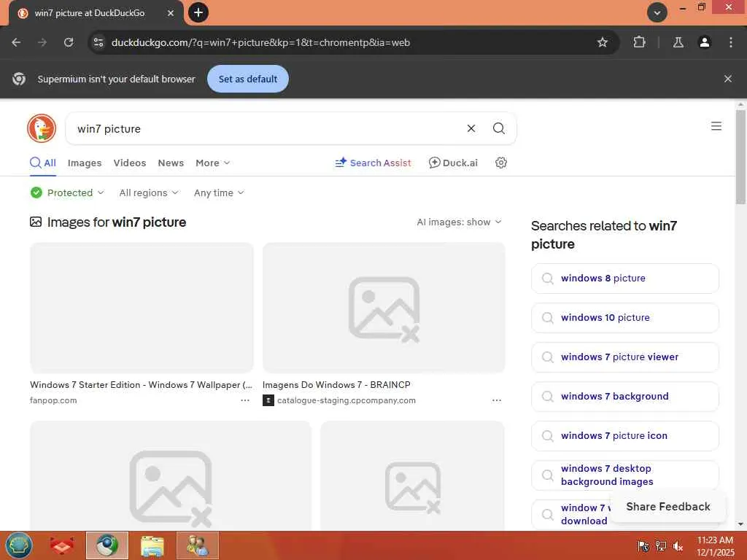Click the Set as default button
The image size is (747, 560).
pyautogui.click(x=248, y=79)
